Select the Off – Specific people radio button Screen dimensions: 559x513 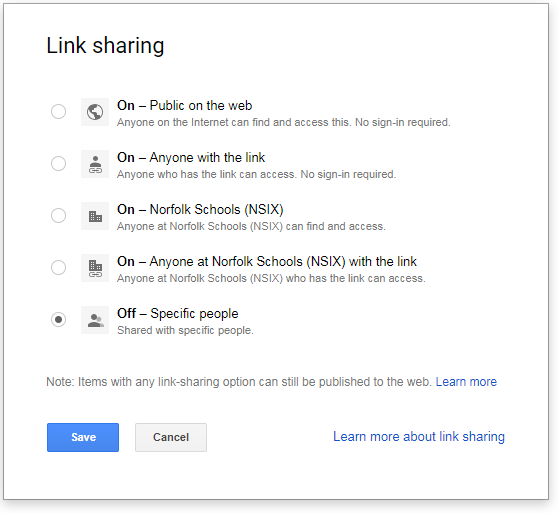[x=58, y=319]
